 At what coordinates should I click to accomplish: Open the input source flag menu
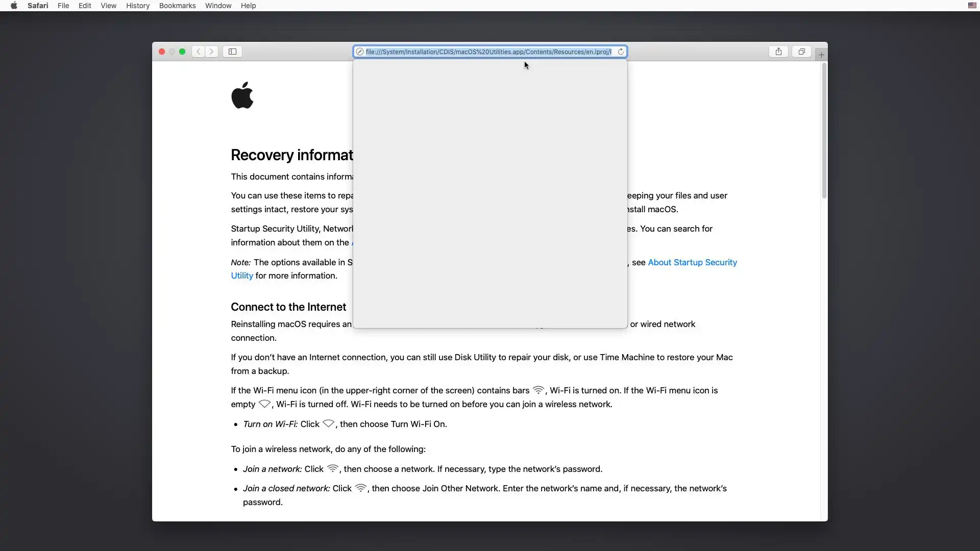click(x=972, y=6)
